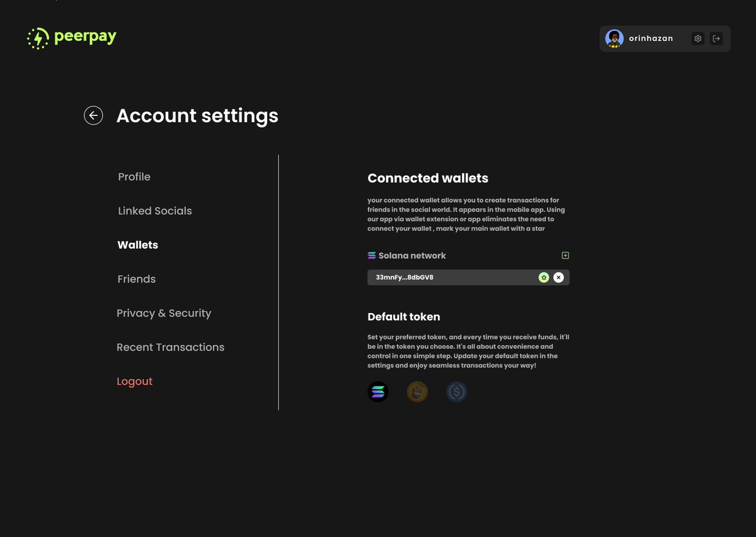Open the Friends section
Viewport: 756px width, 537px height.
[137, 279]
